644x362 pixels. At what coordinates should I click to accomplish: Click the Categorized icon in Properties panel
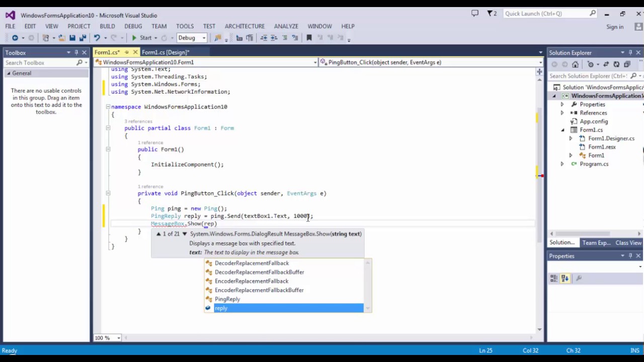click(x=554, y=278)
